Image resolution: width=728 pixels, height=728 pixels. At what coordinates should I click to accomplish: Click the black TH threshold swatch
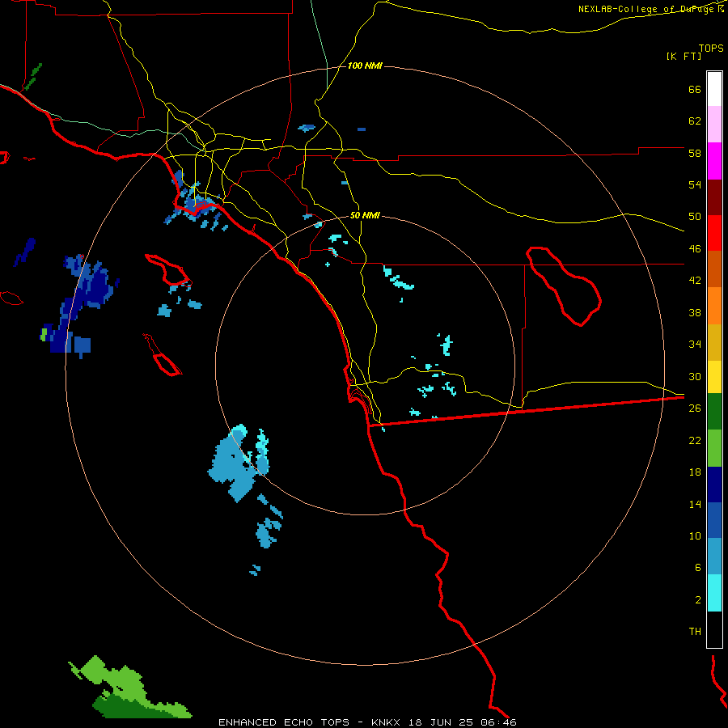pos(714,629)
